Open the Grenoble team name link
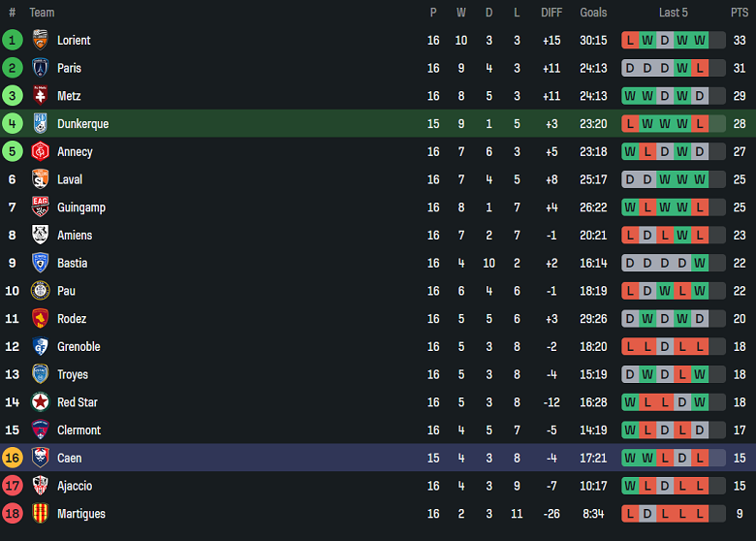This screenshot has width=756, height=541. (x=79, y=346)
